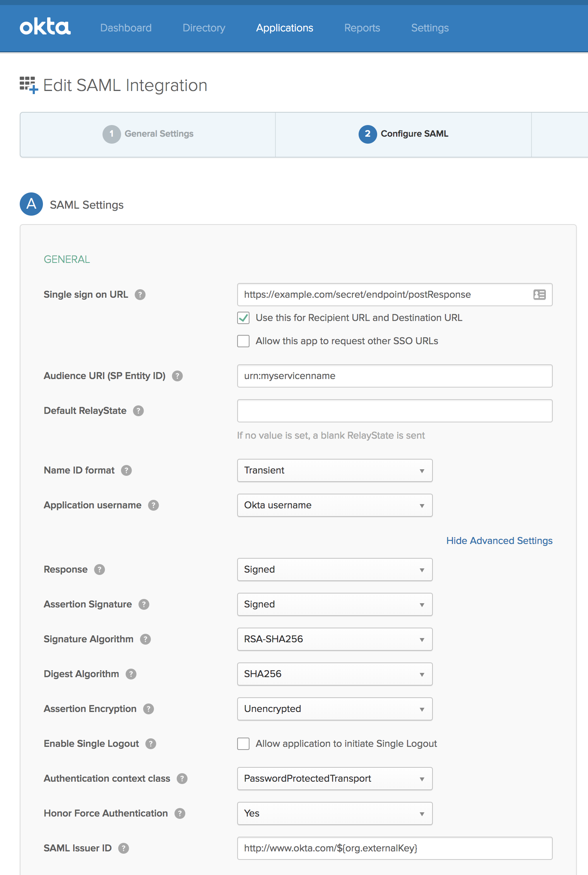The width and height of the screenshot is (588, 875).
Task: Click the Audience URI input field
Action: click(x=395, y=376)
